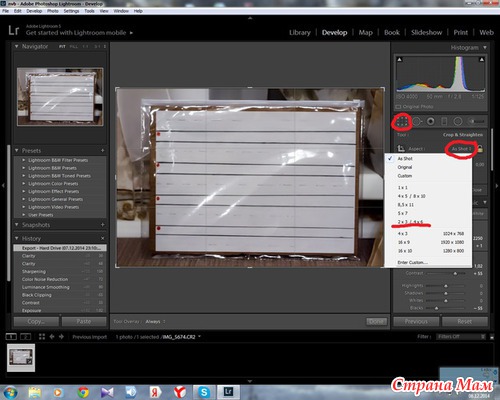The image size is (500, 400).
Task: Switch to the Slideshow module
Action: pyautogui.click(x=426, y=33)
